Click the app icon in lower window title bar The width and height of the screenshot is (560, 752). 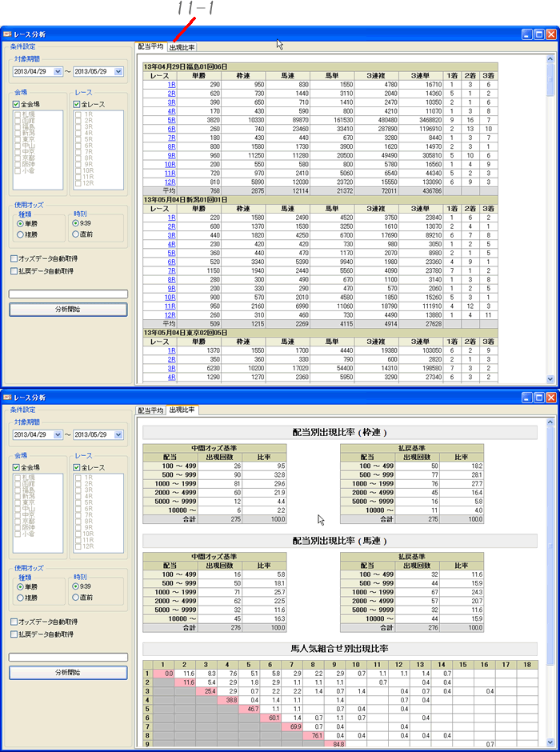(x=7, y=398)
